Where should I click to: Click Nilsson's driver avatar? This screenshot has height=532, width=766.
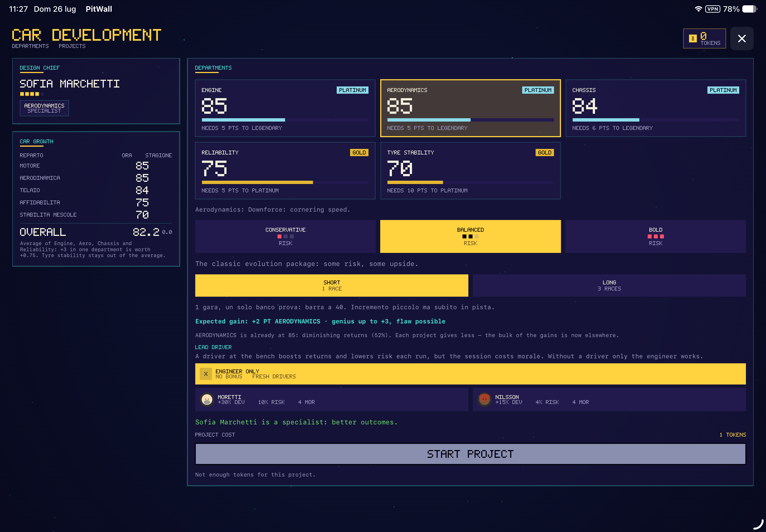tap(484, 399)
